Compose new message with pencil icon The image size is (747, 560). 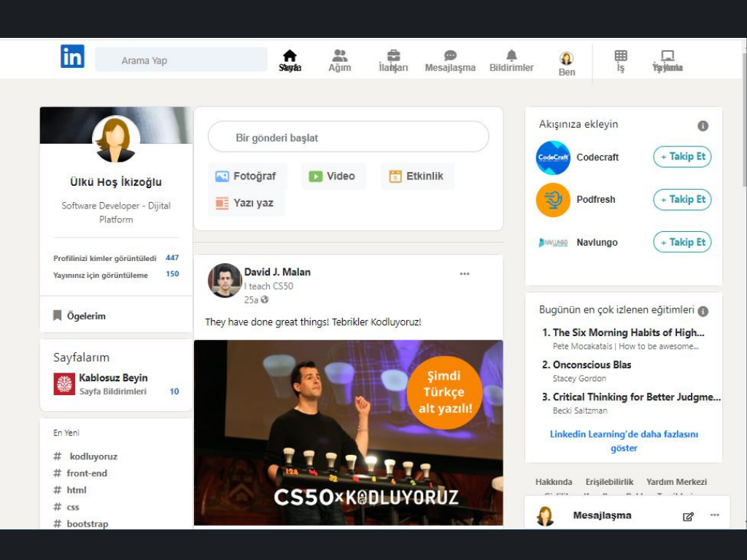[x=688, y=516]
